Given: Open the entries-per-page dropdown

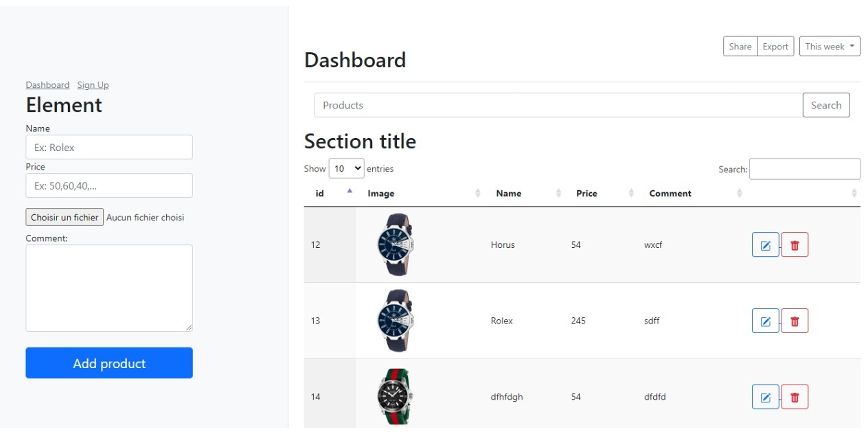Looking at the screenshot, I should pos(346,168).
